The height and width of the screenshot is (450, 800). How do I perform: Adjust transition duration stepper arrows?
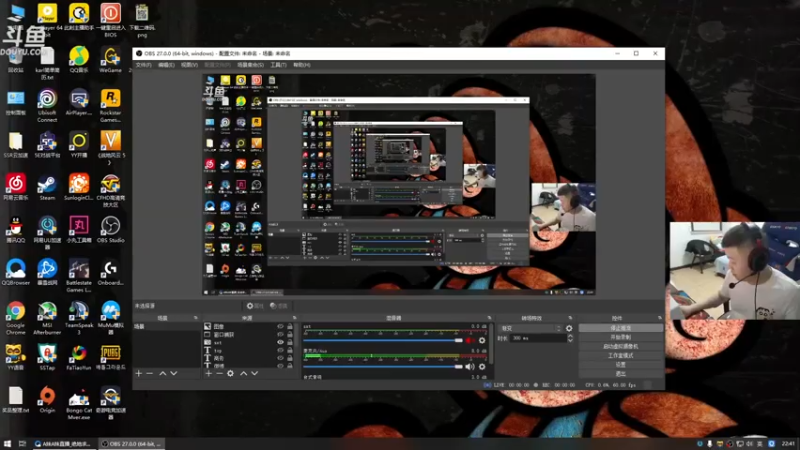[570, 338]
